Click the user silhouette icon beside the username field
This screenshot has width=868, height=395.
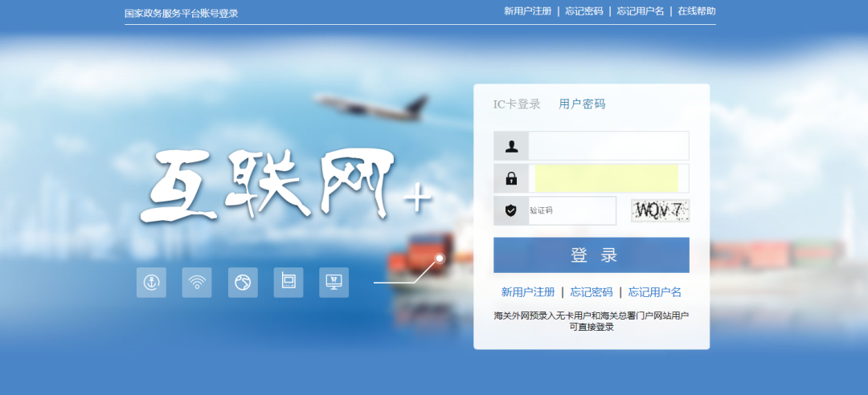pyautogui.click(x=511, y=146)
